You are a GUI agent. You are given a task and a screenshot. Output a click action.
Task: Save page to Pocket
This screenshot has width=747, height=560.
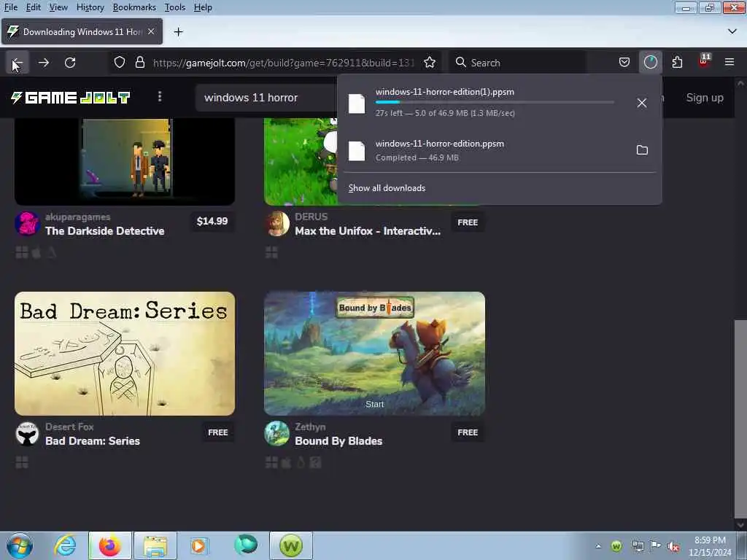tap(624, 63)
